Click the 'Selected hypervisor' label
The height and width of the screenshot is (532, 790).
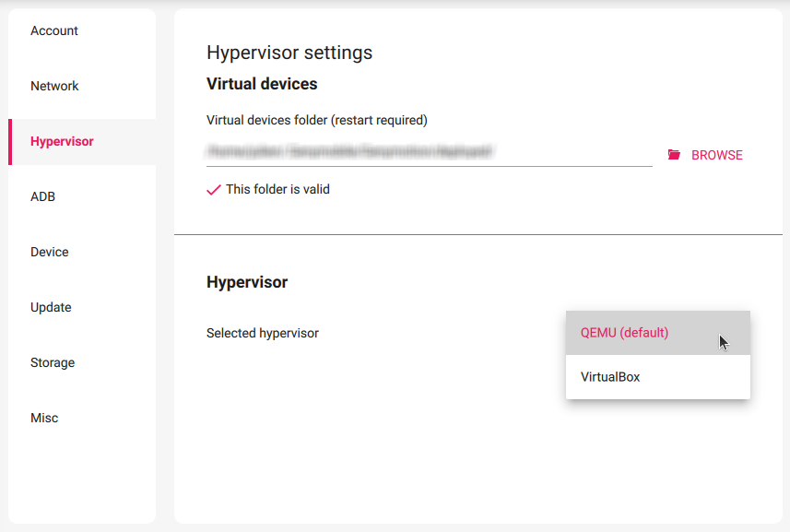261,333
